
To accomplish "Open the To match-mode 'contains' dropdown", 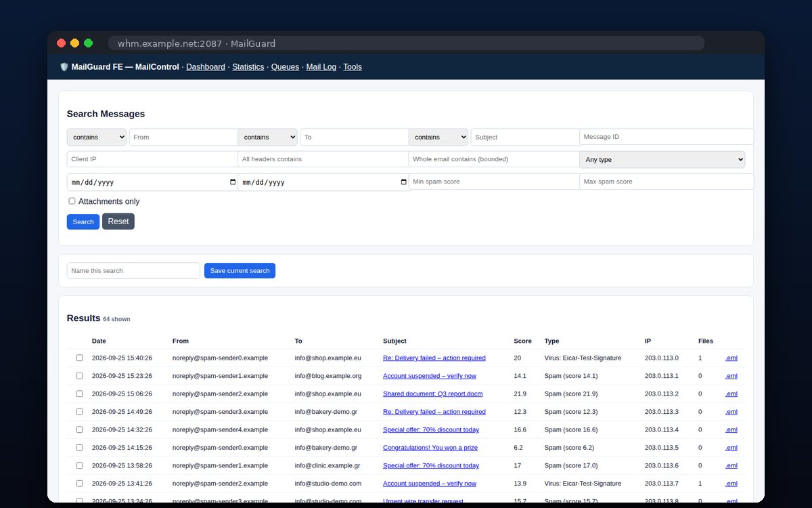I will click(x=267, y=137).
